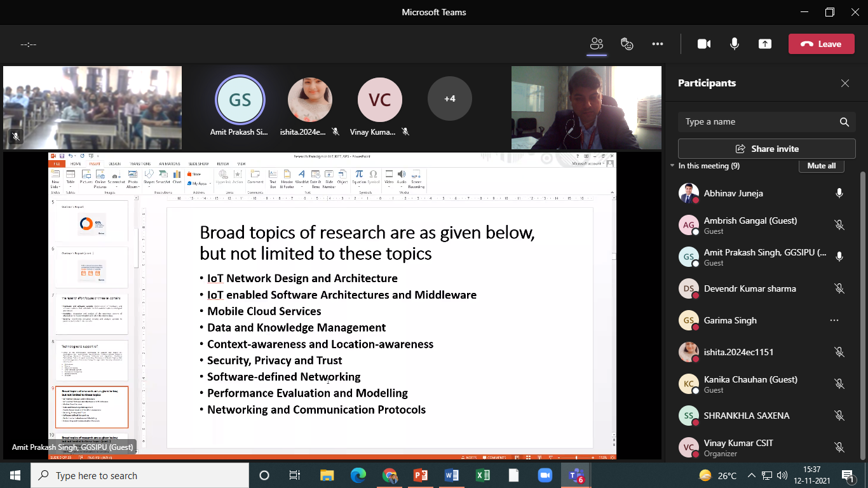Open Garima Singh's more options ellipsis

point(834,320)
